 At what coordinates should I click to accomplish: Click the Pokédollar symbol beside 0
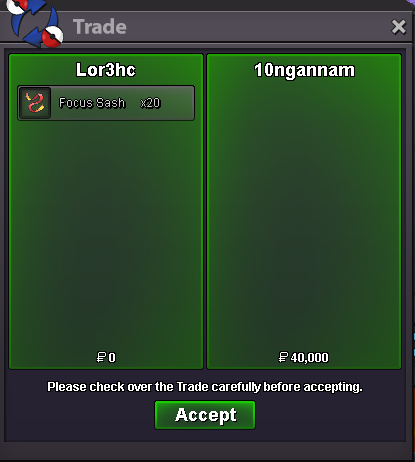click(x=101, y=357)
